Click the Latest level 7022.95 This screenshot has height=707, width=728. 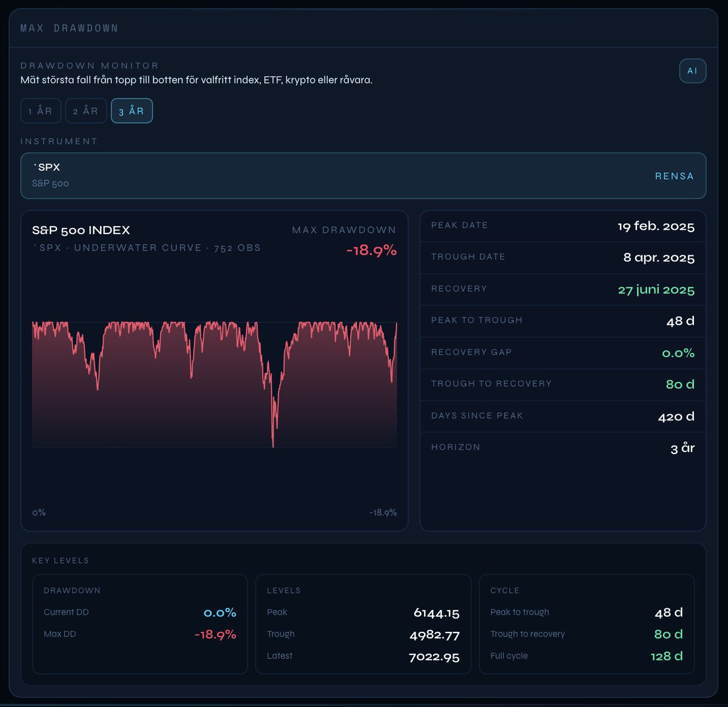pyautogui.click(x=434, y=657)
